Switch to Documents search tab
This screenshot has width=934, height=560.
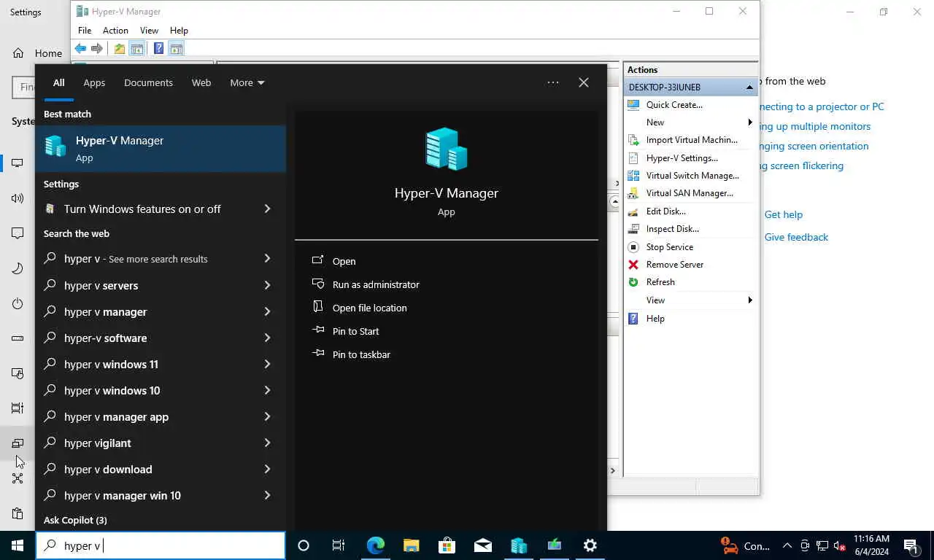coord(148,83)
